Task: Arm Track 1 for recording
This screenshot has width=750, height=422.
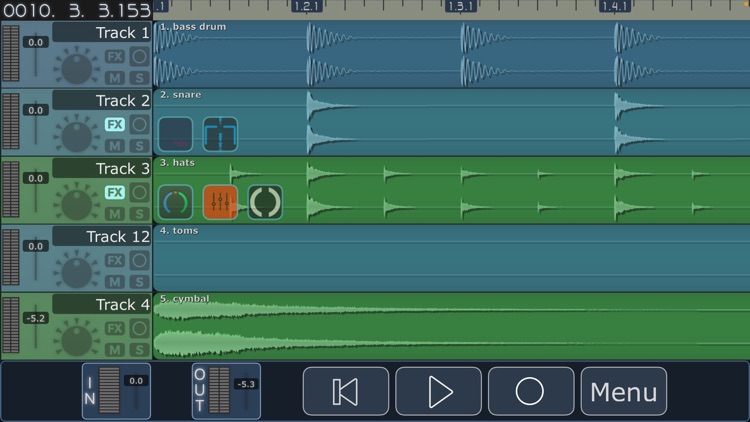Action: (139, 57)
